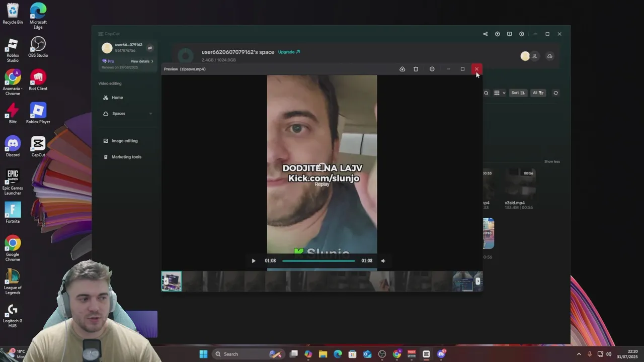Open Roblox Studio desktop shortcut
644x362 pixels.
(x=13, y=50)
